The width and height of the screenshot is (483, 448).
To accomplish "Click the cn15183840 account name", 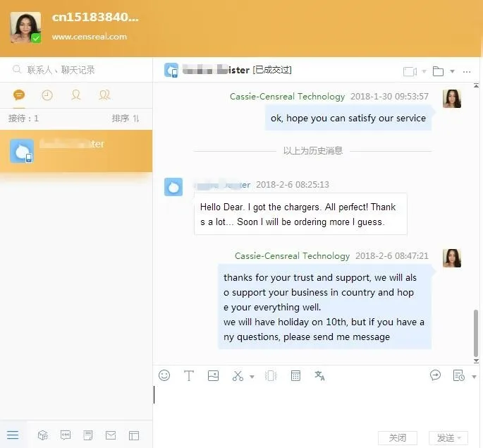I will pyautogui.click(x=95, y=17).
